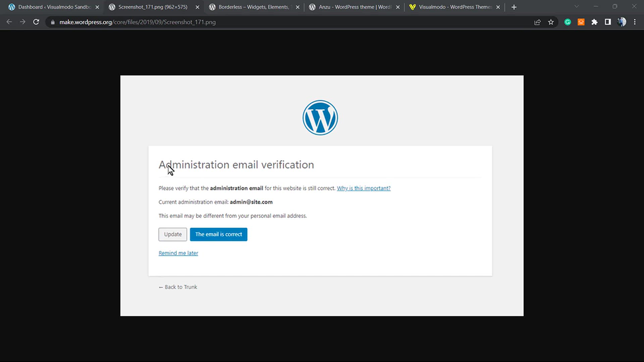The height and width of the screenshot is (362, 644).
Task: Click the orange extension icon in the toolbar
Action: click(581, 22)
